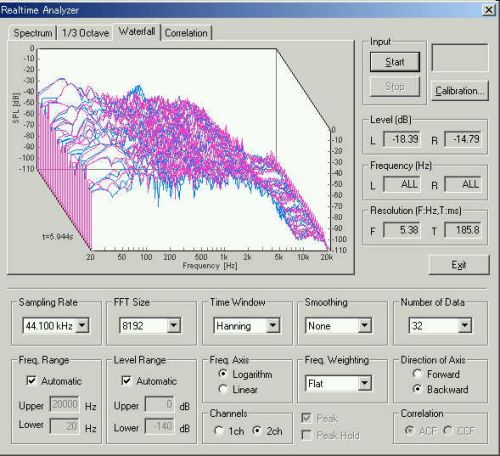Open the FFT Size dropdown
This screenshot has height=456, width=500.
click(x=174, y=325)
